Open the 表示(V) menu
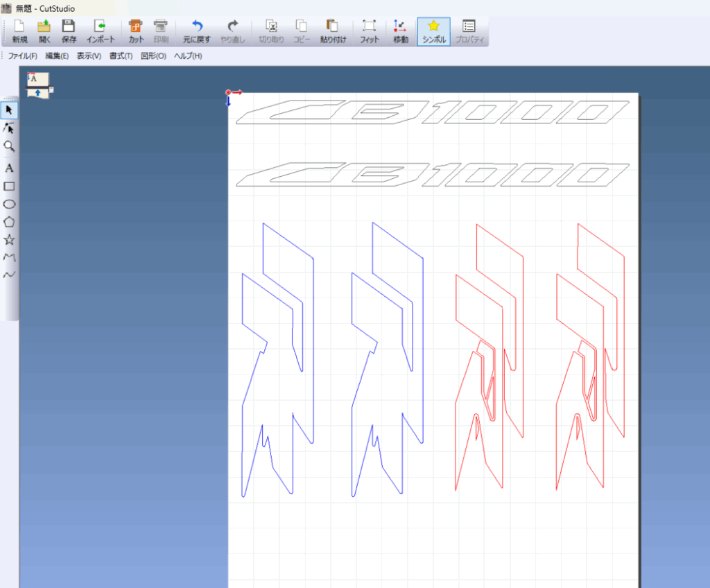The image size is (710, 588). point(89,56)
